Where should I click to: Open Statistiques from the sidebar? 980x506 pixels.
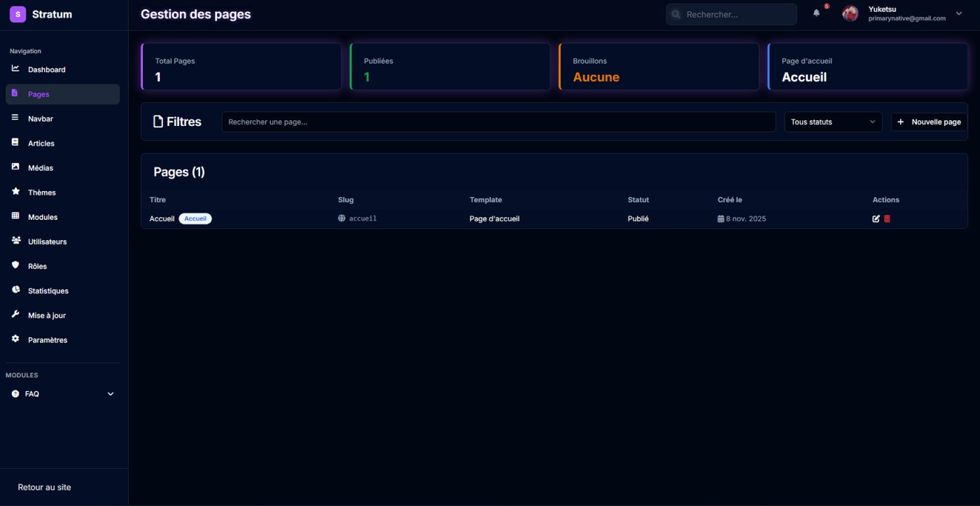point(48,291)
